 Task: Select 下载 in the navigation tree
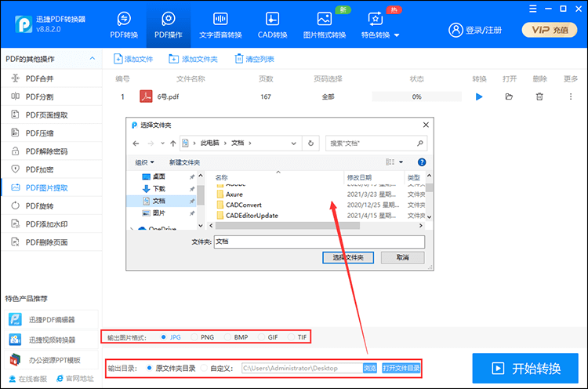pos(158,189)
